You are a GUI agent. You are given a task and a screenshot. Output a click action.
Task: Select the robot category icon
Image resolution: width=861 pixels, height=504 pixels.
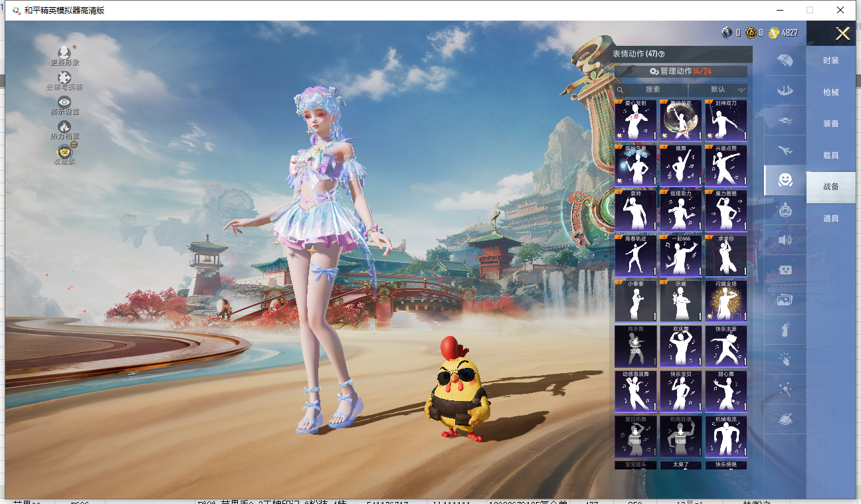[x=785, y=210]
